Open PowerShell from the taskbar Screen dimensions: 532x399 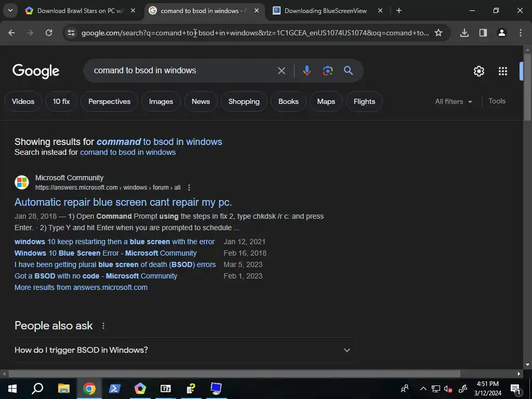(x=115, y=389)
